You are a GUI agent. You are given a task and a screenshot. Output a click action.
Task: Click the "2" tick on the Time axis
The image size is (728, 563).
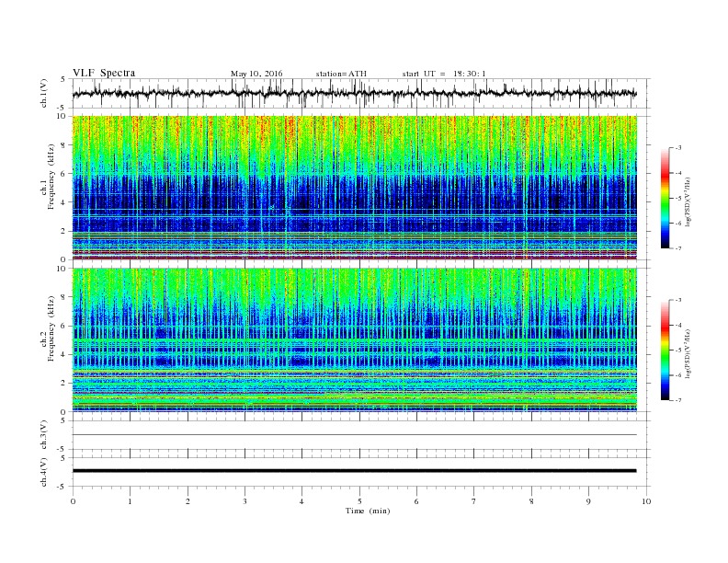188,501
